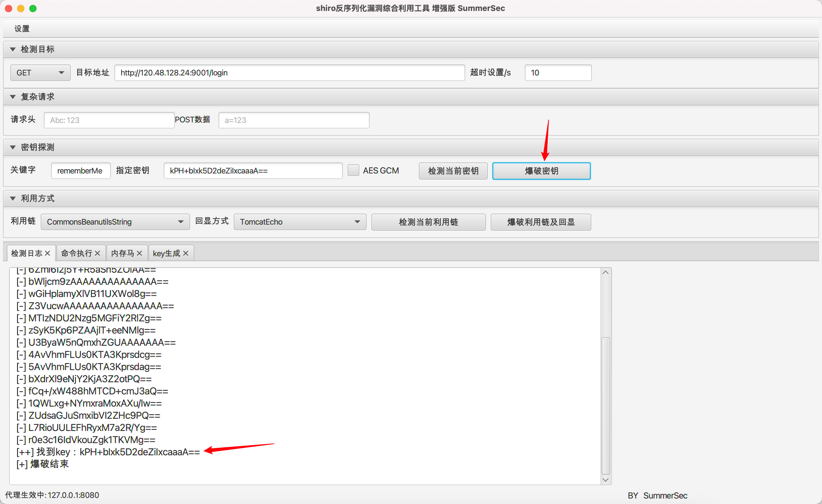Click log entry Z3VucwAAAAAAAAAAAAAAAA==
The width and height of the screenshot is (822, 504).
coord(95,306)
